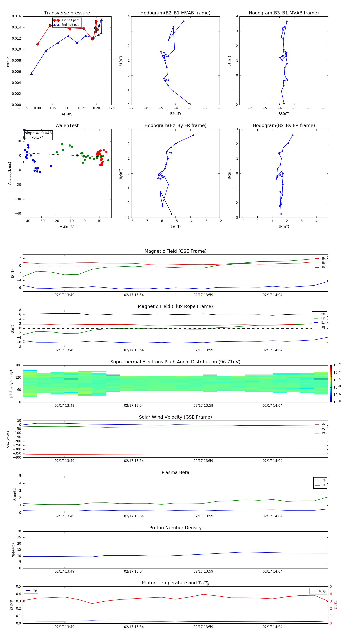The height and width of the screenshot is (644, 351).
Task: Click '02/17 13:59' tick under Plasma Beta plot
Action: pos(203,516)
